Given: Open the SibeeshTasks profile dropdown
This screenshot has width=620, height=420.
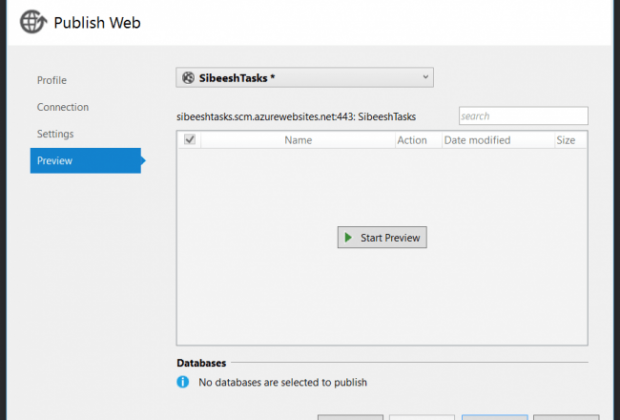Looking at the screenshot, I should (x=304, y=78).
